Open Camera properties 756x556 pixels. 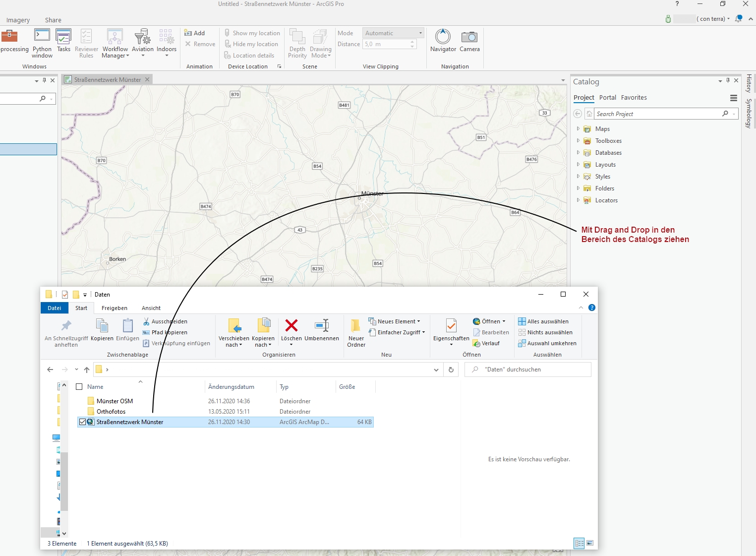coord(469,40)
